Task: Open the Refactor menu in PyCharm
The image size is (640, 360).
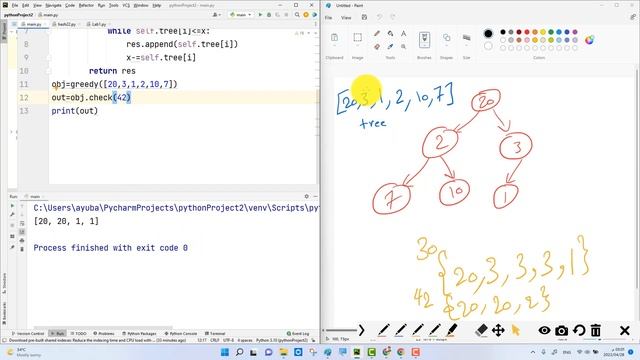Action: [x=86, y=5]
